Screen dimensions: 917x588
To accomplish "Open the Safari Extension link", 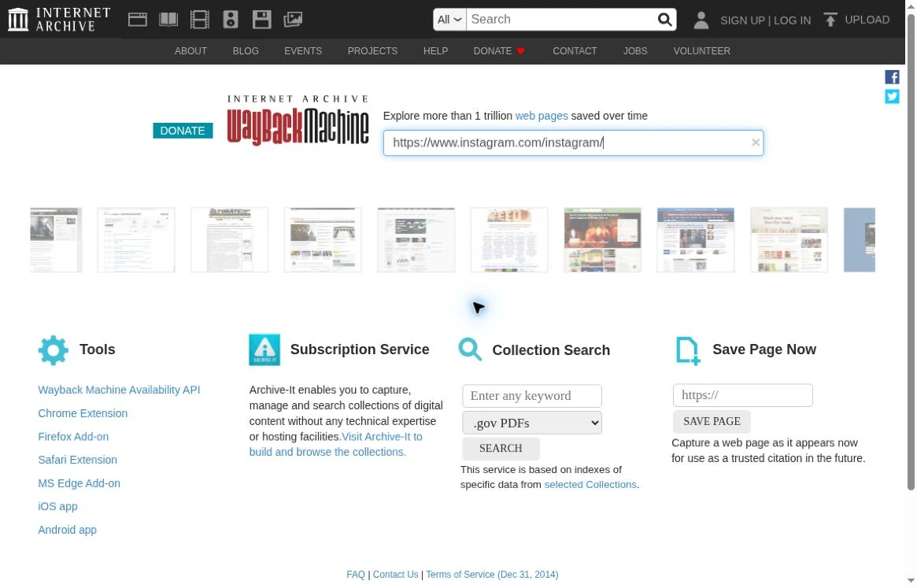I will [x=77, y=460].
